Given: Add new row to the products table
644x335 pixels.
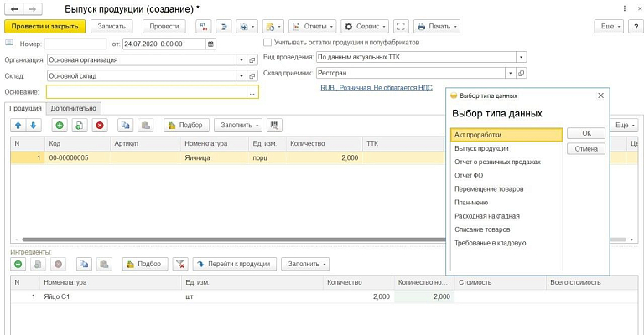Looking at the screenshot, I should pyautogui.click(x=59, y=125).
